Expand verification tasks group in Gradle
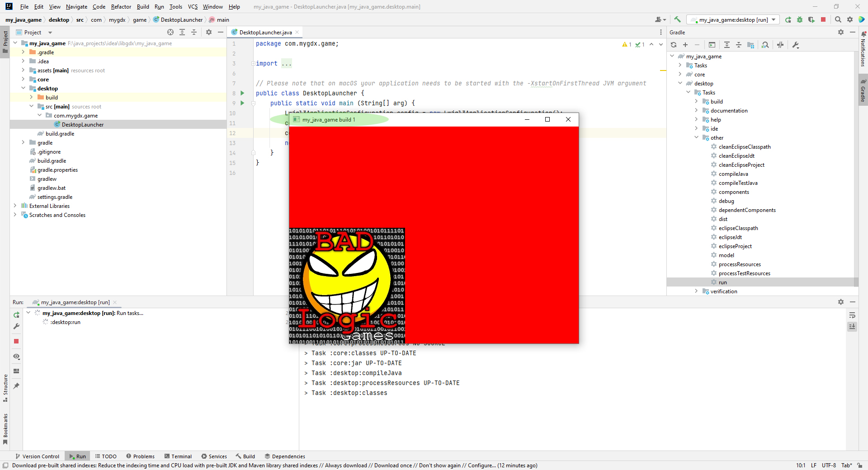The height and width of the screenshot is (470, 868). [x=696, y=291]
